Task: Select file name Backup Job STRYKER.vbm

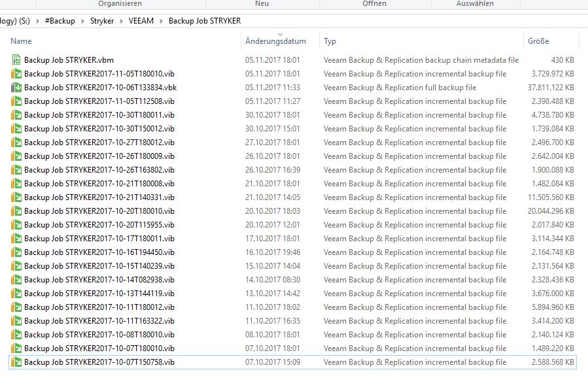Action: point(69,60)
